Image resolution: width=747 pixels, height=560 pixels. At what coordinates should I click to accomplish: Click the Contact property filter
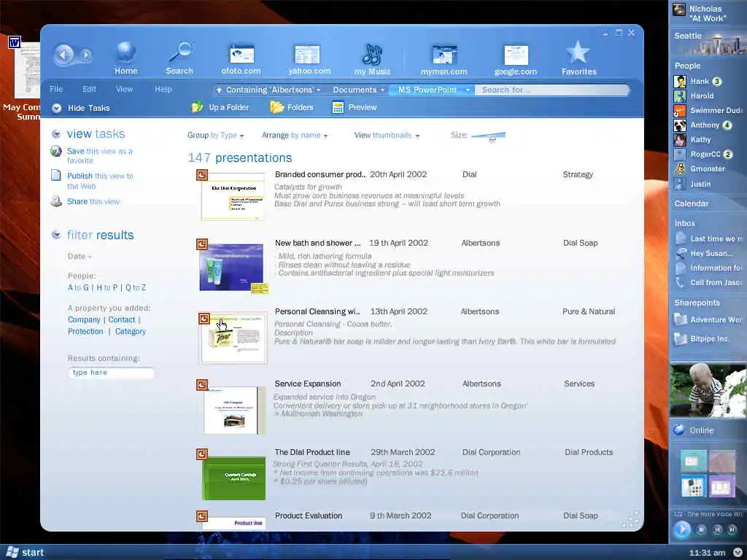coord(122,319)
